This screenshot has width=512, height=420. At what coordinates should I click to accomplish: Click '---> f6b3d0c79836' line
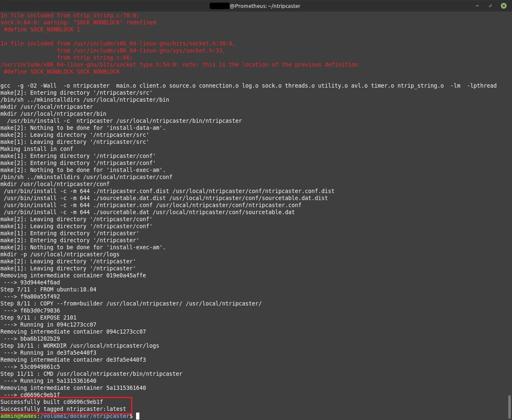pyautogui.click(x=32, y=310)
